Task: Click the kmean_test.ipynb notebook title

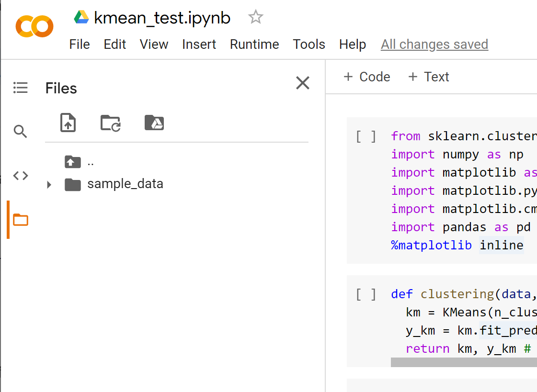Action: tap(162, 18)
